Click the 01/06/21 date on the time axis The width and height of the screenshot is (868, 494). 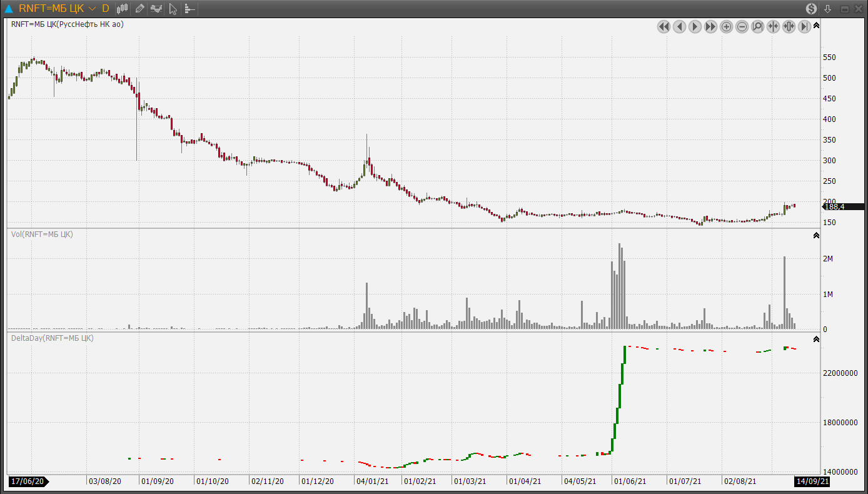coord(630,481)
